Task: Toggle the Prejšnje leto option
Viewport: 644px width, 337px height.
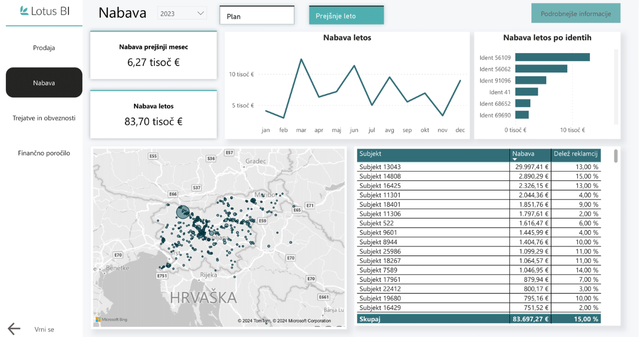Action: tap(346, 16)
